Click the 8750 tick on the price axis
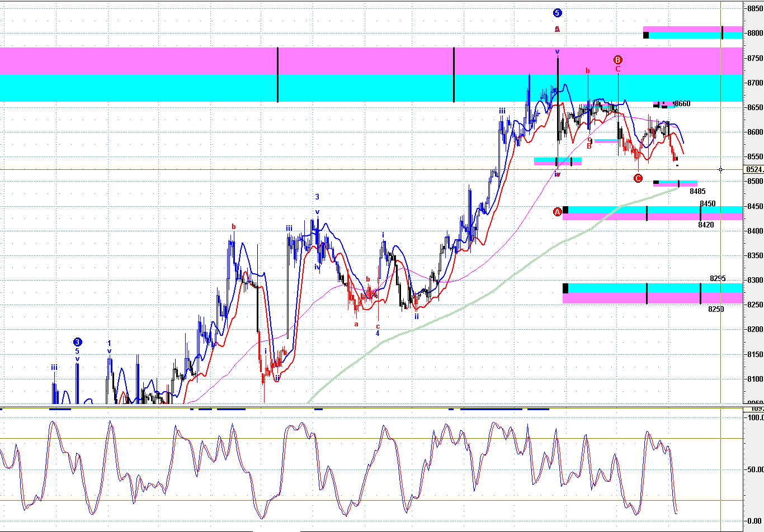 point(755,58)
